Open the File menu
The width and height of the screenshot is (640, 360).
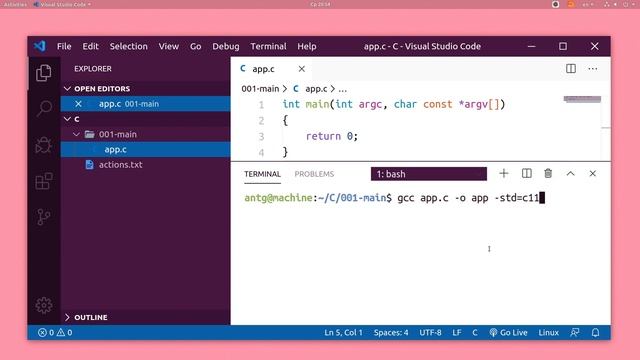point(64,46)
